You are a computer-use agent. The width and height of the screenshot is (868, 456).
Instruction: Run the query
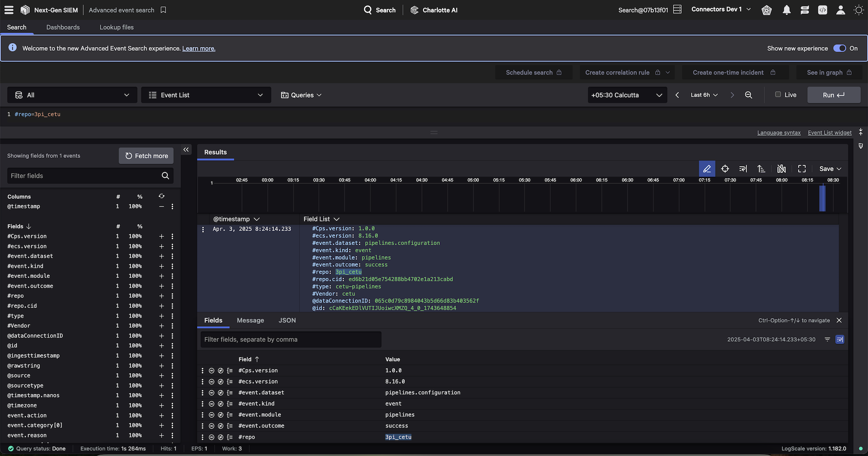834,95
